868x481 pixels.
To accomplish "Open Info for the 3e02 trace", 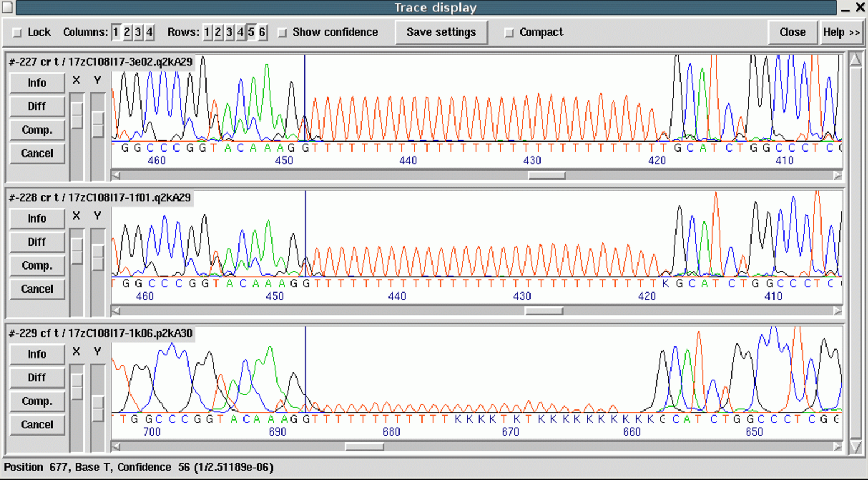I will point(36,82).
